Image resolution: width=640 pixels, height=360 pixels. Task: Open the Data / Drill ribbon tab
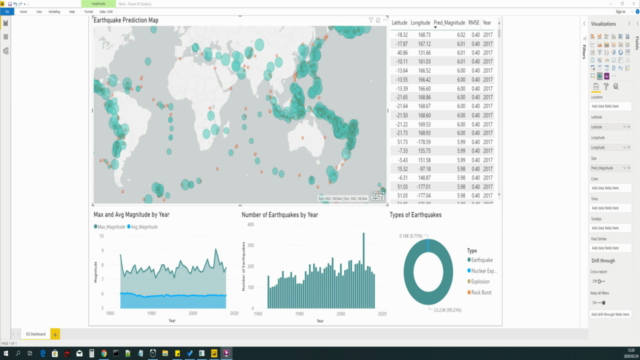pos(106,12)
